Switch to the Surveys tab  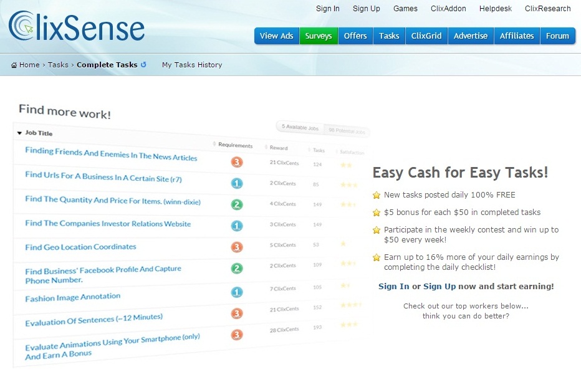318,36
